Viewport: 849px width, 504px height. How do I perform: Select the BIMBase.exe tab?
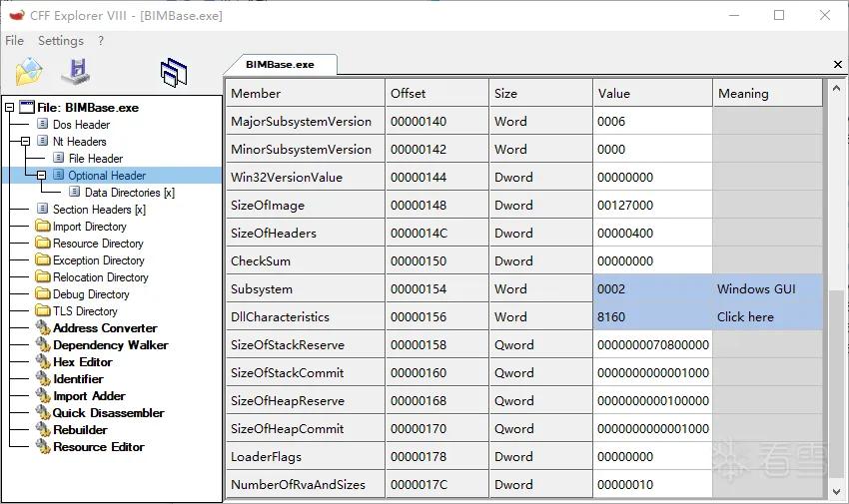click(x=280, y=64)
